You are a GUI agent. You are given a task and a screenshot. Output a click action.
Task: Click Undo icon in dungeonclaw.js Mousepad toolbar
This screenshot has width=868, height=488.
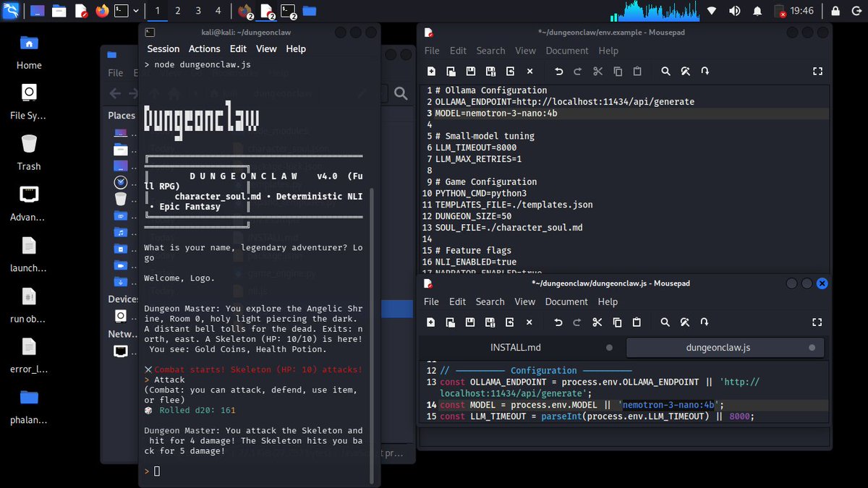(558, 322)
